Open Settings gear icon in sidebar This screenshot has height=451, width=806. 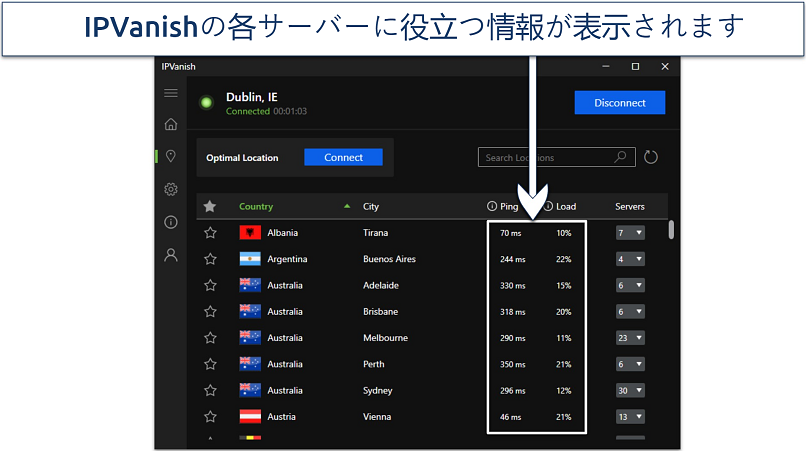coord(171,189)
